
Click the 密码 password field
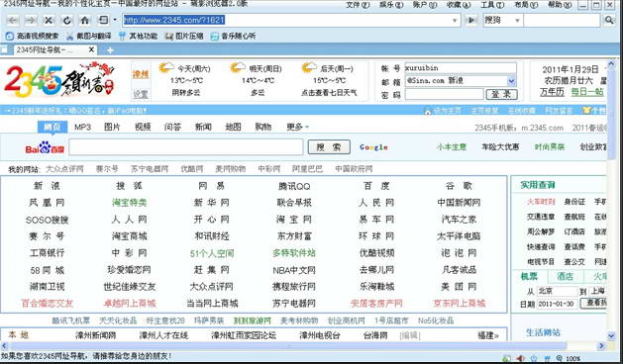[x=444, y=95]
